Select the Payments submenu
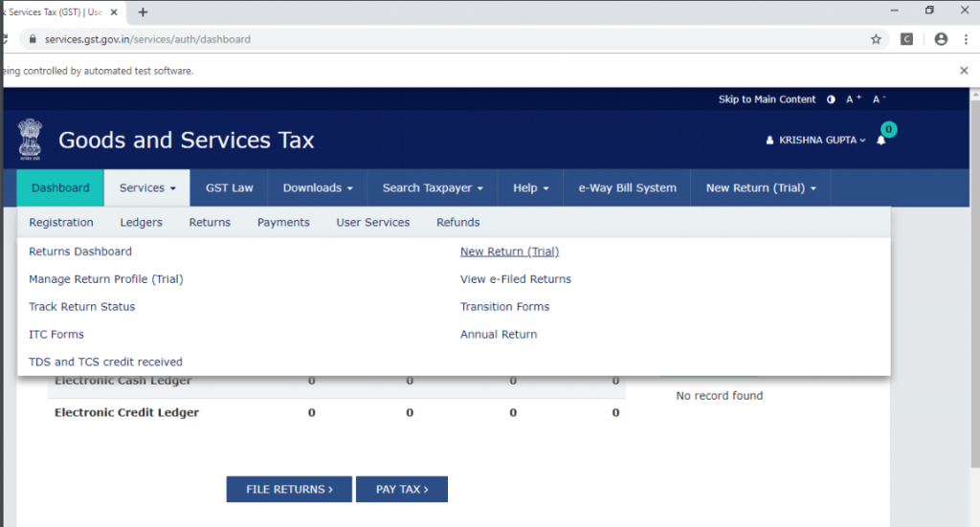 pyautogui.click(x=283, y=222)
